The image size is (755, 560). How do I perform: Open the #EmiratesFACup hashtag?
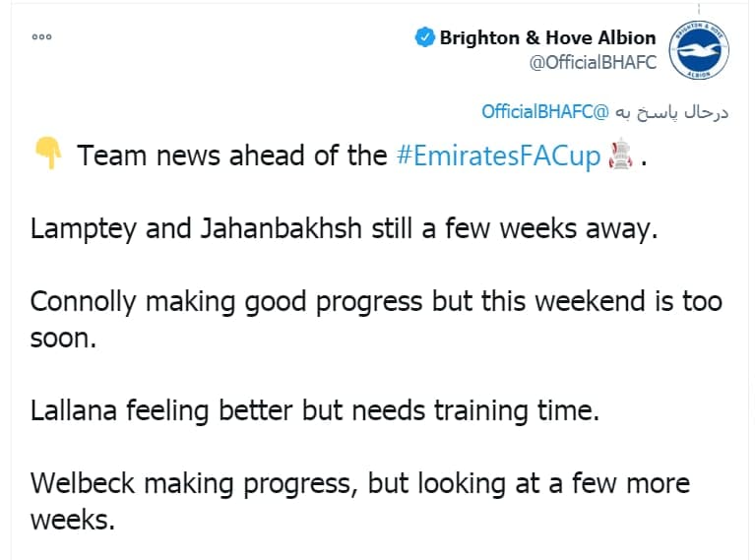[498, 156]
